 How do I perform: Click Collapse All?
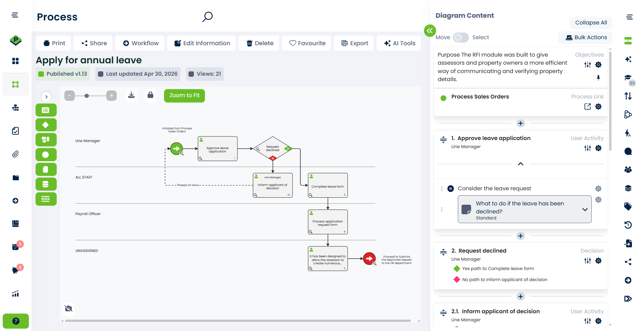(591, 23)
